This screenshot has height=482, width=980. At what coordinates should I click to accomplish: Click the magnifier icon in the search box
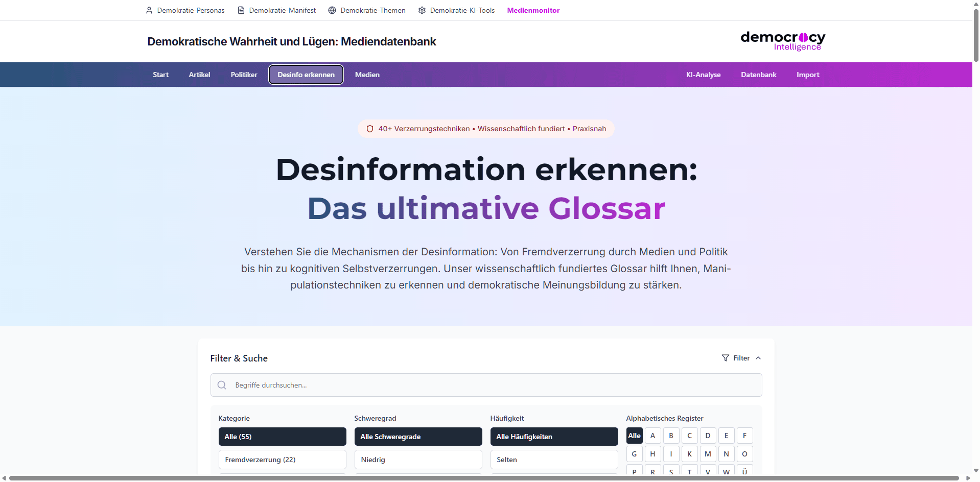(222, 385)
